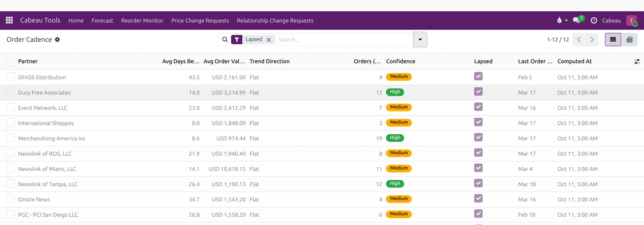
Task: Open the apps grid menu
Action: tap(9, 20)
